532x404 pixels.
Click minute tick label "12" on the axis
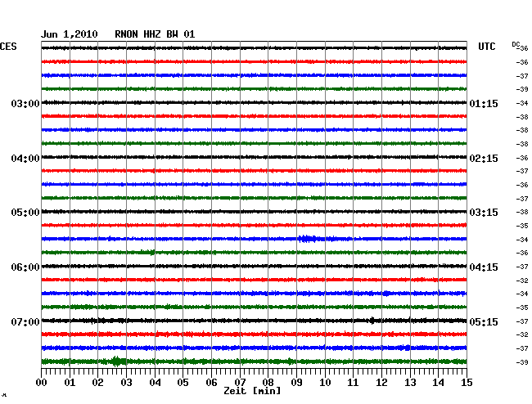[381, 383]
